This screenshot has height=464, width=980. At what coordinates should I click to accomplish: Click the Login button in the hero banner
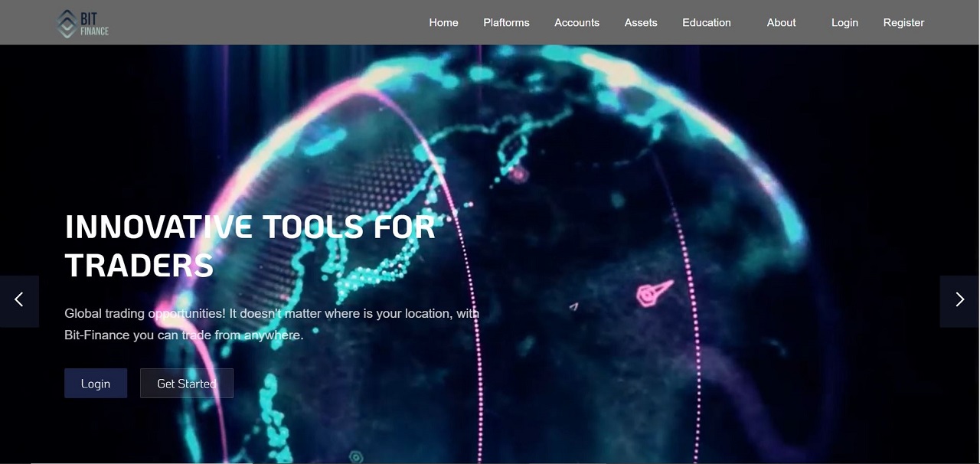(x=96, y=384)
